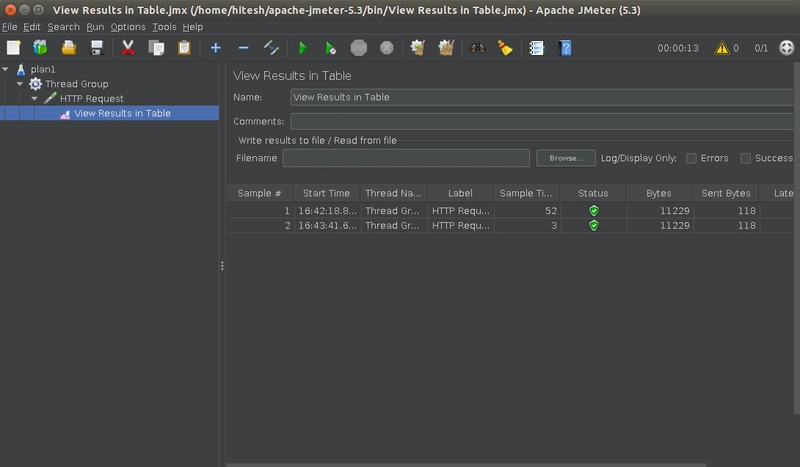The height and width of the screenshot is (467, 800).
Task: Click the warning triangle log icon
Action: pyautogui.click(x=722, y=48)
